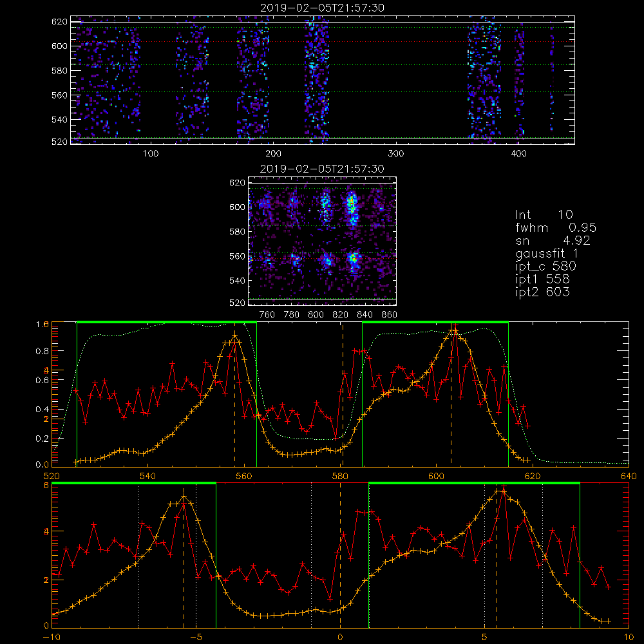Click the 'sn 4.92' value

tap(553, 240)
